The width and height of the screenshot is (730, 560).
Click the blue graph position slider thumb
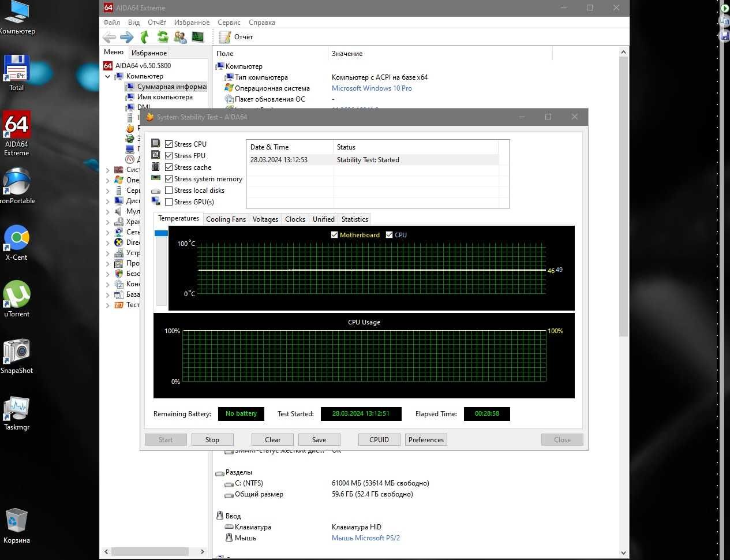161,233
